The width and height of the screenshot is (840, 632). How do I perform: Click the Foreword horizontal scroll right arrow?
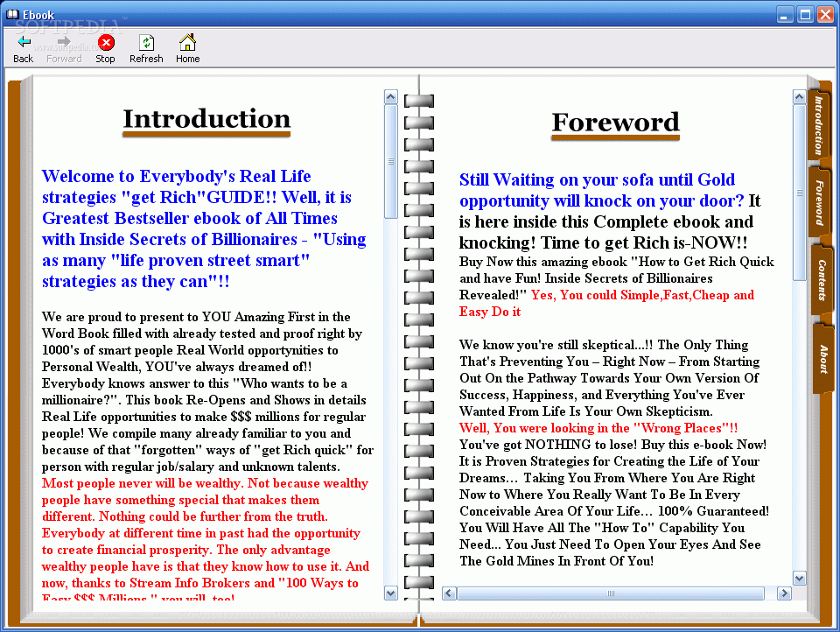pyautogui.click(x=785, y=593)
